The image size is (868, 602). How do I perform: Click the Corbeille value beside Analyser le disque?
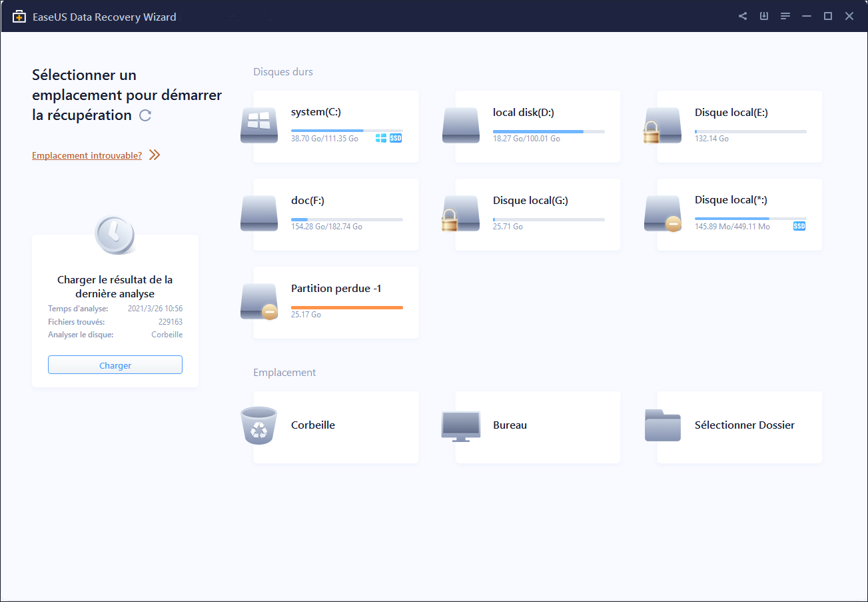tap(167, 335)
